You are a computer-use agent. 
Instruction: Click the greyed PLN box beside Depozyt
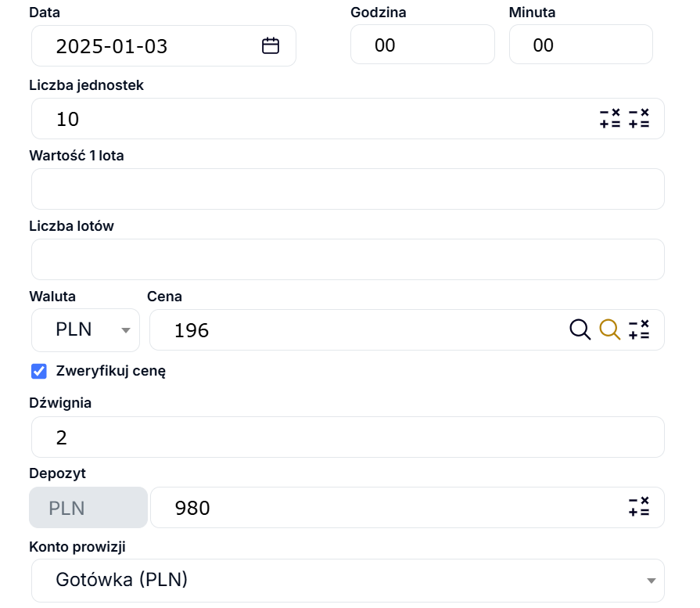pyautogui.click(x=88, y=508)
